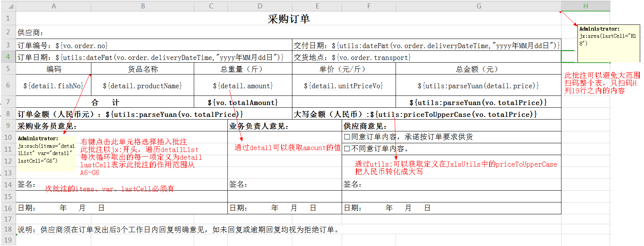Click the ${detail.amount} cell

pos(243,85)
